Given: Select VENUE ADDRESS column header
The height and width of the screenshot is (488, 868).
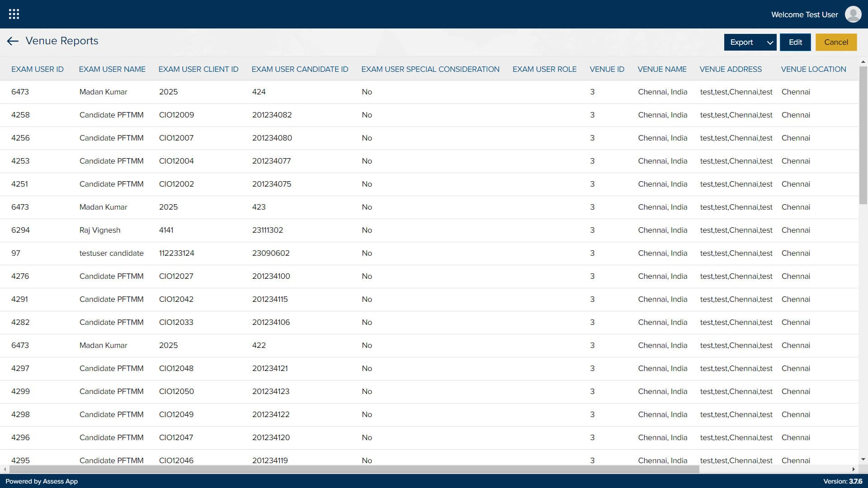Looking at the screenshot, I should tap(731, 69).
